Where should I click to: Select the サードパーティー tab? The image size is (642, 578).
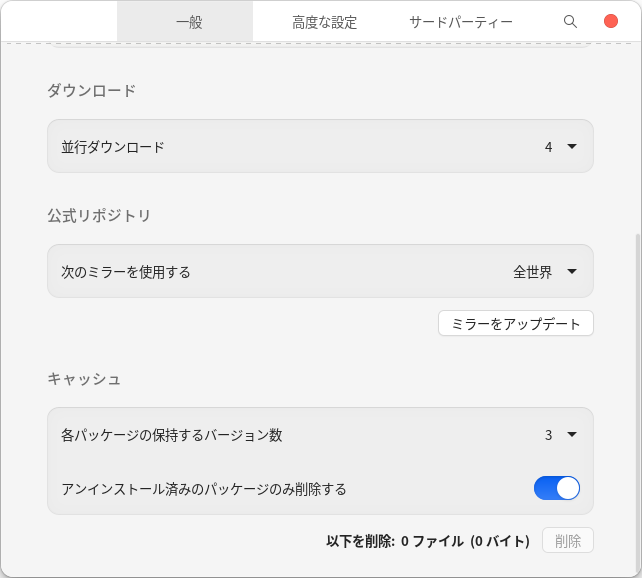coord(461,22)
